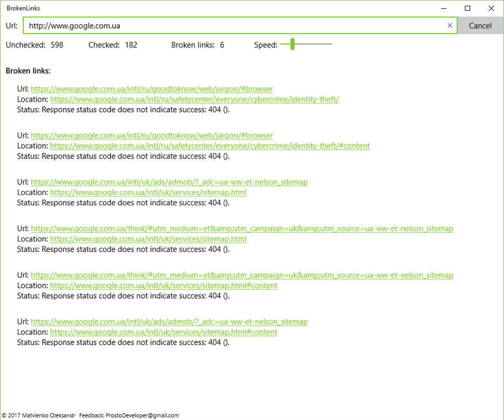Open the identity-theft/#content Location link
This screenshot has height=420, width=504.
coord(210,146)
